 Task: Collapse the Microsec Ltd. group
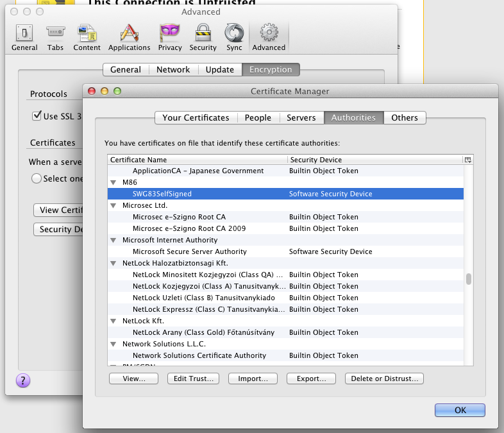point(113,206)
